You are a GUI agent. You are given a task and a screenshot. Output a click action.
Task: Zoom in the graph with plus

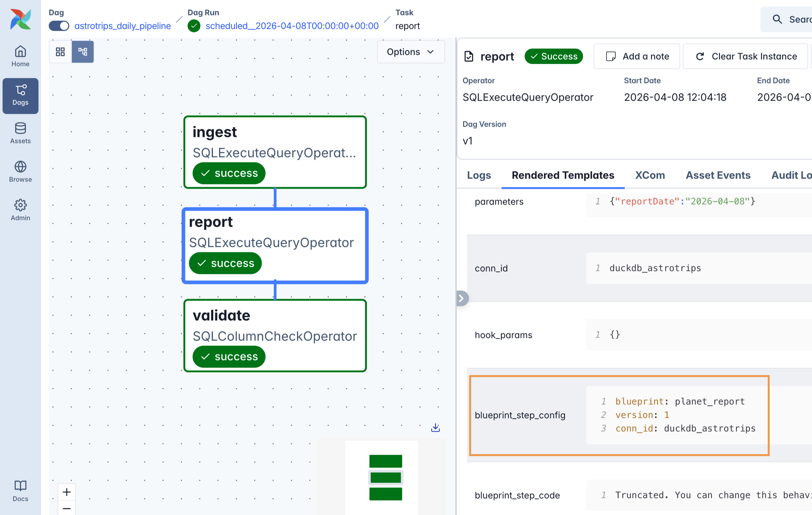pos(67,492)
